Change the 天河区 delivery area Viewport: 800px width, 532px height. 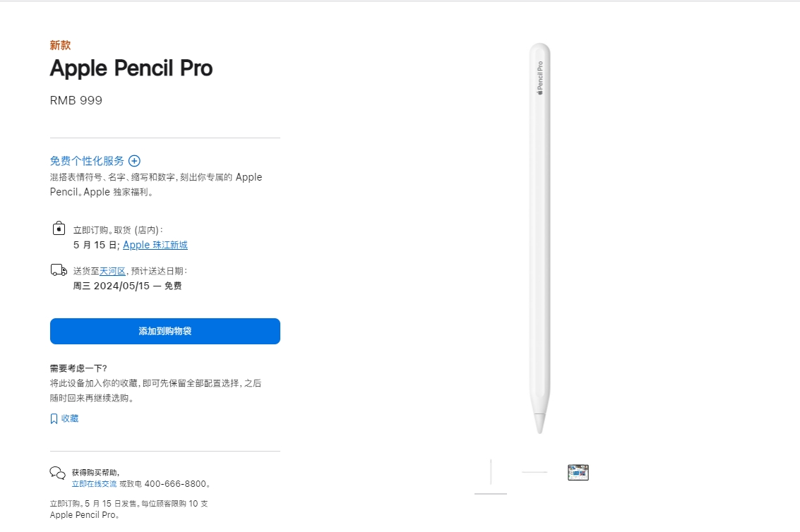112,271
